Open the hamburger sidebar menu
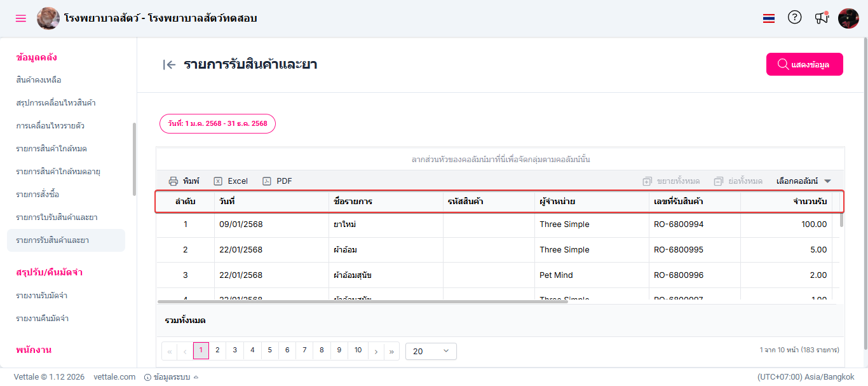The height and width of the screenshot is (386, 868). pyautogui.click(x=21, y=18)
